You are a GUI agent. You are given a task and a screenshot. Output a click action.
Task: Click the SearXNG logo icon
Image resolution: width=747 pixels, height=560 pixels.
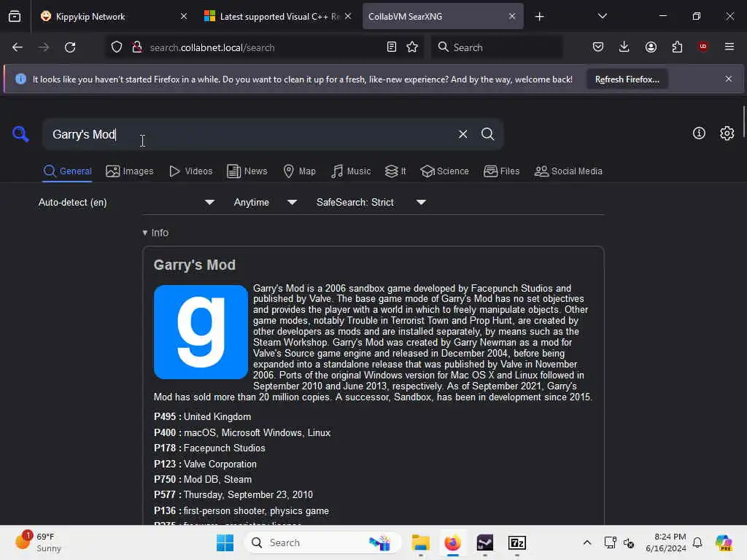pos(20,134)
